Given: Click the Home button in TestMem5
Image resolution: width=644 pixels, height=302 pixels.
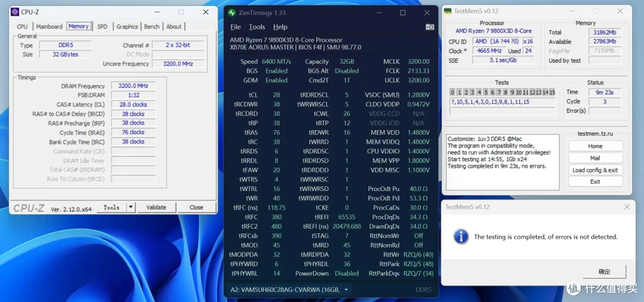Looking at the screenshot, I should tap(595, 146).
